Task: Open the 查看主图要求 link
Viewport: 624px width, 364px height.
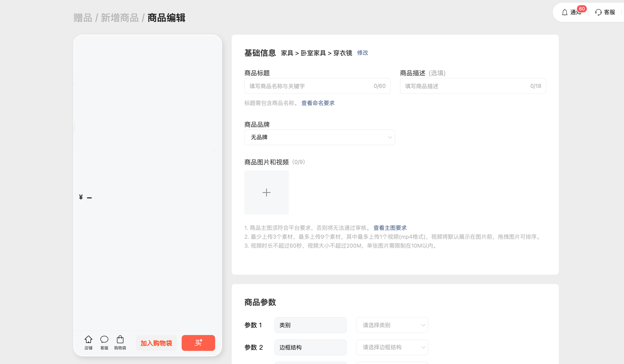Action: [390, 228]
